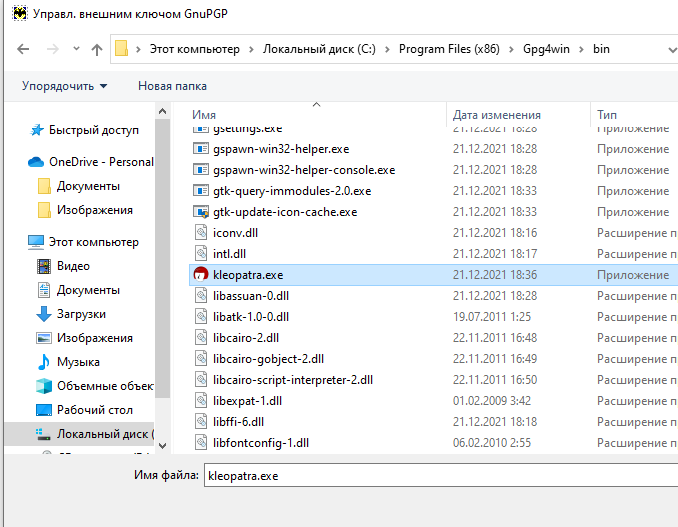678x527 pixels.
Task: Click date 06.02.2010 2:55 cell
Action: [x=492, y=443]
